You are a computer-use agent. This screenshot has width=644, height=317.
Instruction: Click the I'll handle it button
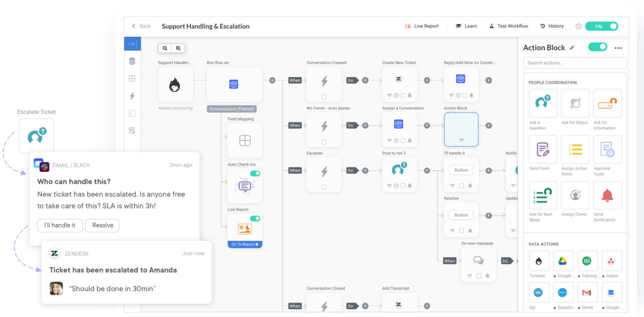(x=60, y=225)
